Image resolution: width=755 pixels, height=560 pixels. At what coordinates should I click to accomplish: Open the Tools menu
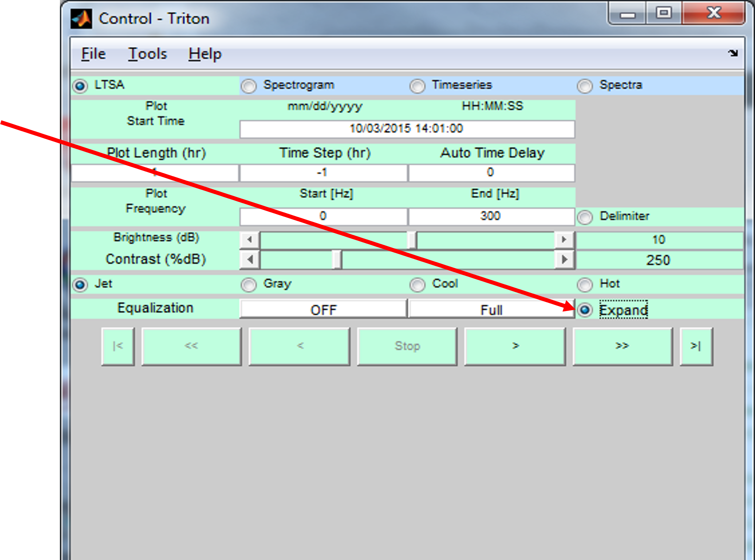click(x=147, y=54)
